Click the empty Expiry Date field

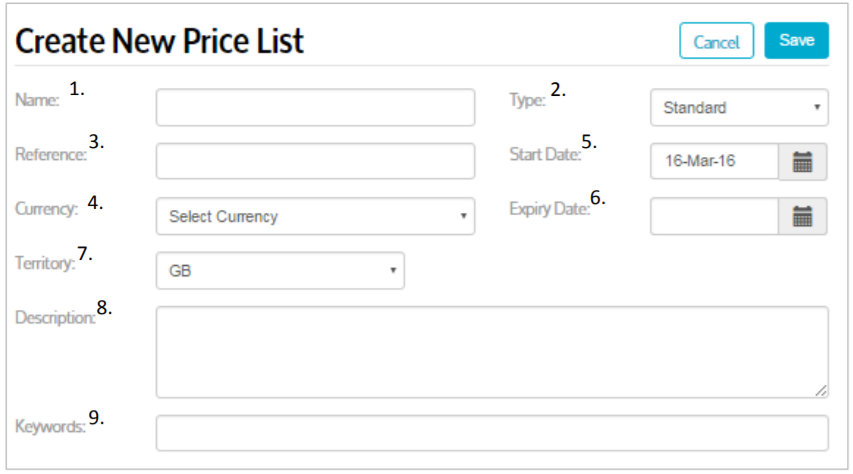pyautogui.click(x=714, y=216)
